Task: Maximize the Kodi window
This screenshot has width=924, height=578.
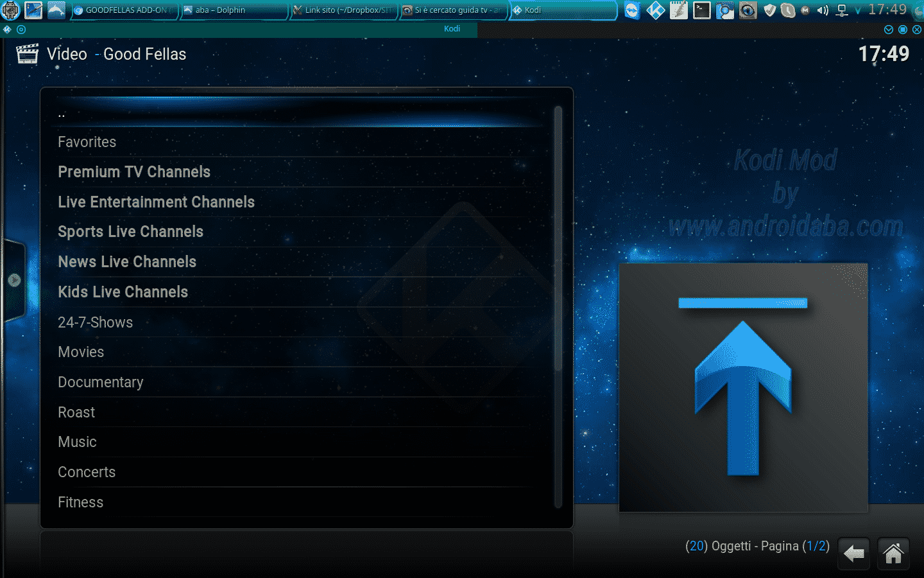Action: 903,30
